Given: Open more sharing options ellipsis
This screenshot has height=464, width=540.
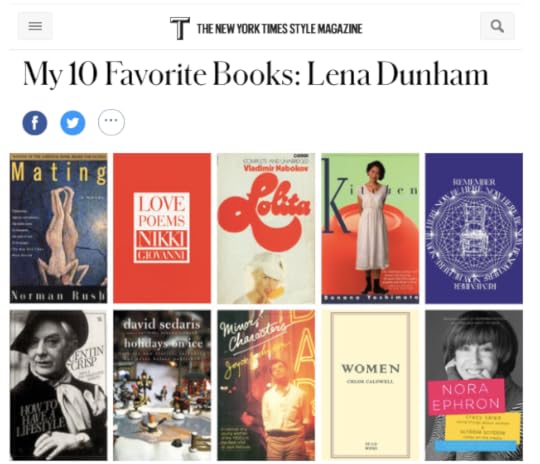Looking at the screenshot, I should (x=111, y=122).
